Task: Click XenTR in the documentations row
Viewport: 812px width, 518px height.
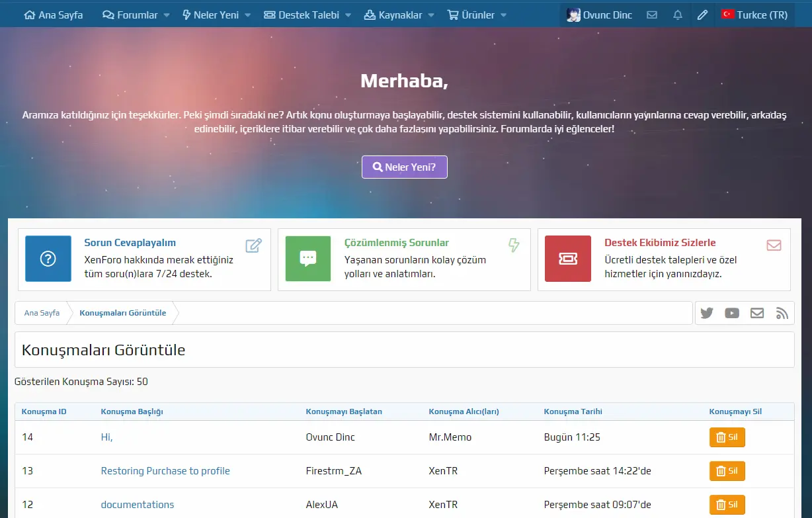Action: pos(443,505)
